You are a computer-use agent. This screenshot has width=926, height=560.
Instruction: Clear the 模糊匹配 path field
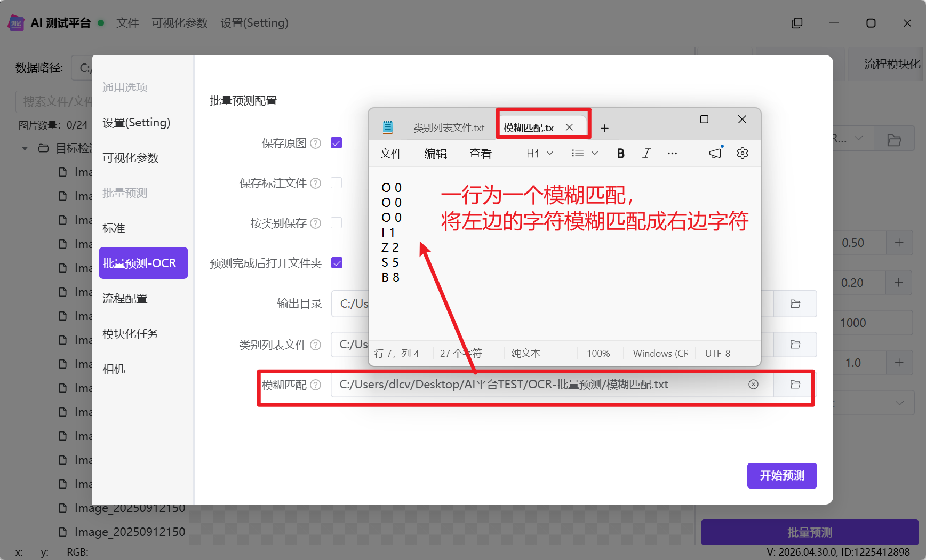(753, 385)
